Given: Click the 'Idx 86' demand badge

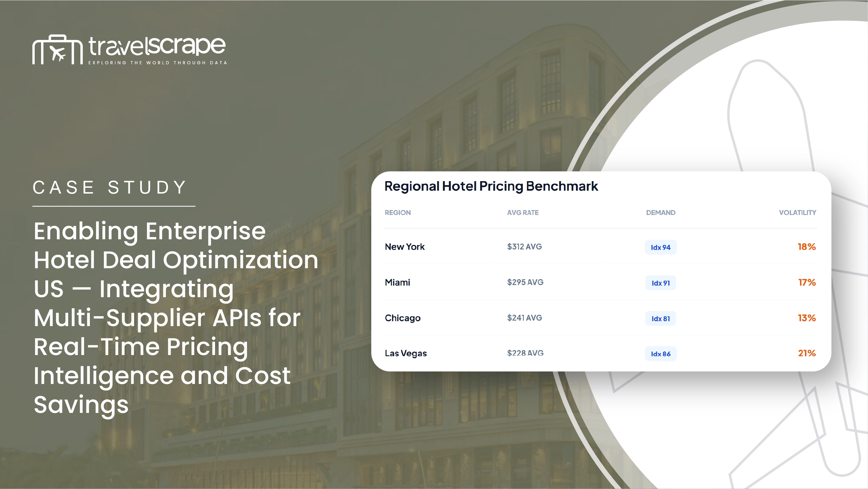Looking at the screenshot, I should pyautogui.click(x=661, y=354).
